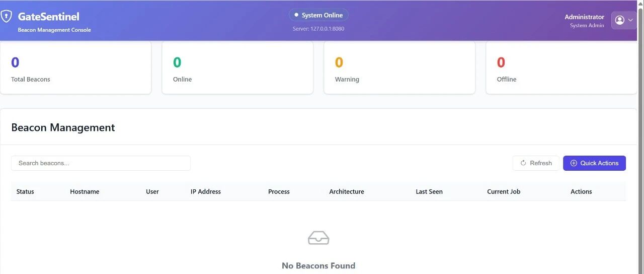Click the Refresh button
Viewport: 644px width, 274px height.
click(x=536, y=163)
